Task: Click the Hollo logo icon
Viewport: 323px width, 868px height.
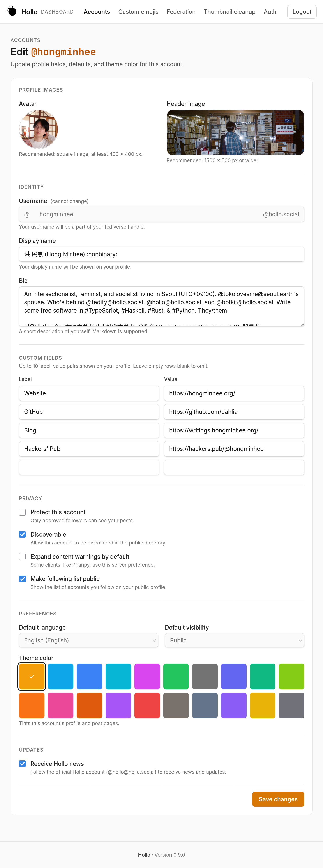Action: 12,11
